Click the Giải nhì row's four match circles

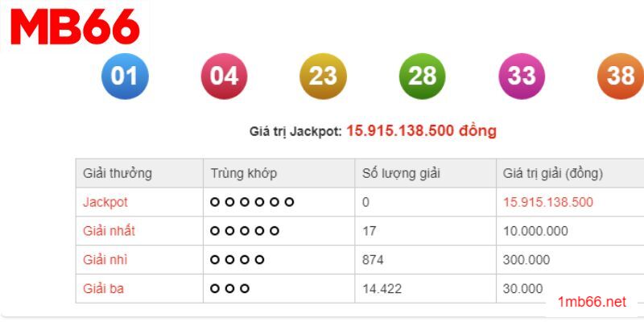coord(237,260)
